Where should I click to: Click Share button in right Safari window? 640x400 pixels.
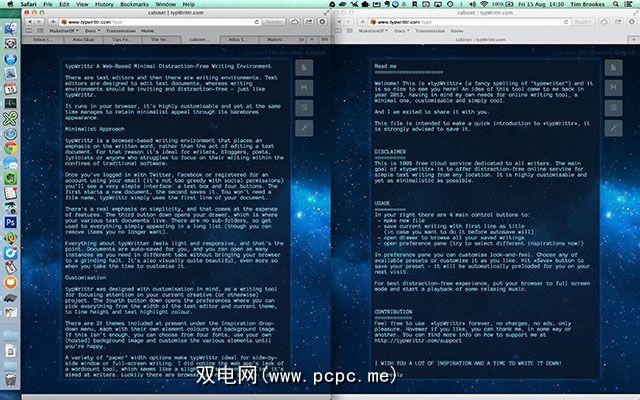click(618, 22)
